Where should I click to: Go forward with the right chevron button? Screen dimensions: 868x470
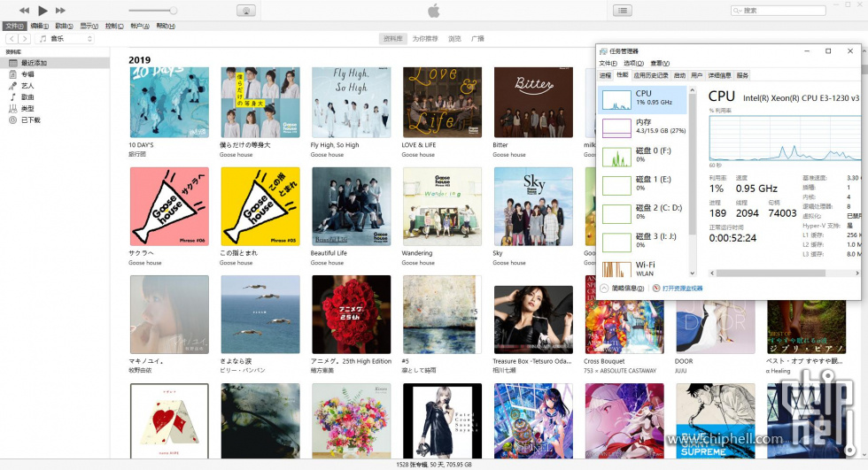(25, 39)
